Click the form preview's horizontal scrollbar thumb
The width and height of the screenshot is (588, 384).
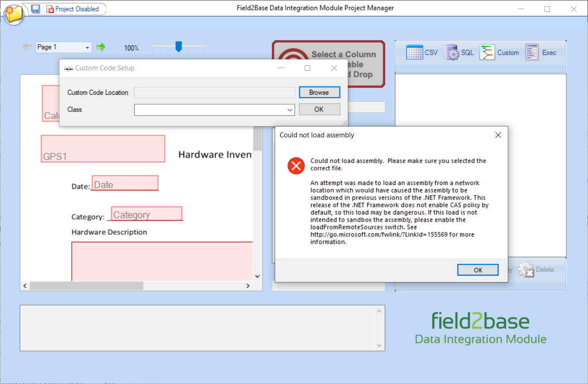pos(86,286)
